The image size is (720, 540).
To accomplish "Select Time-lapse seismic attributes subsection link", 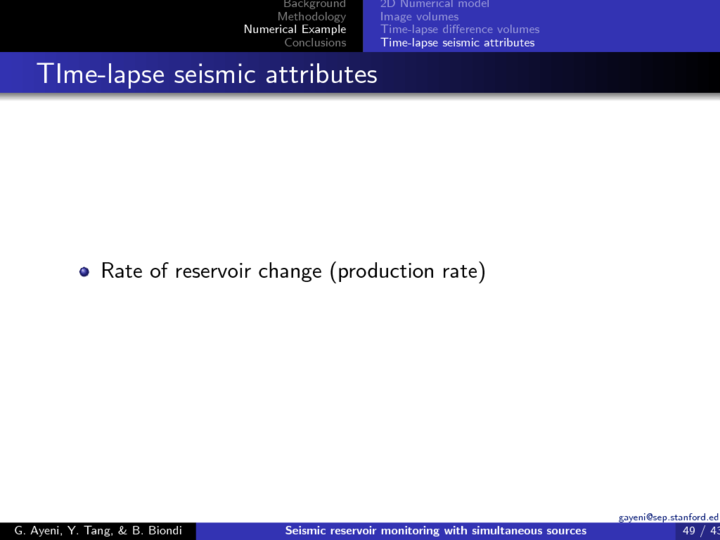I will [457, 42].
